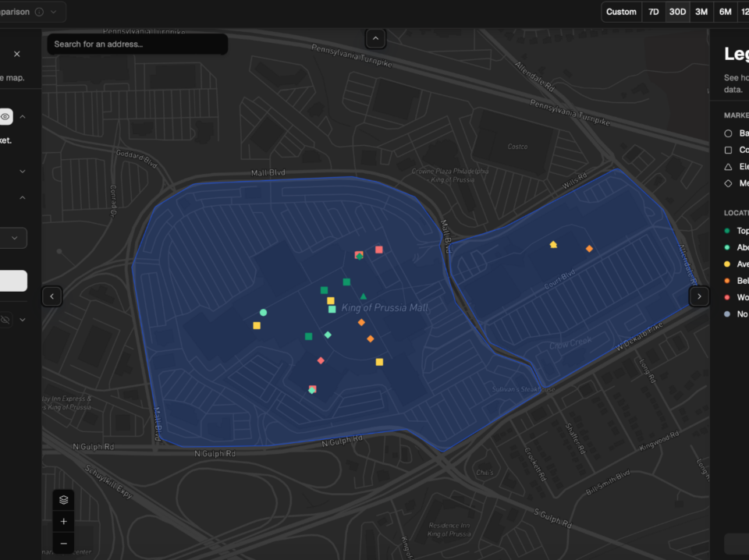Focus the 'Search for an address...' field
The height and width of the screenshot is (560, 749).
point(137,44)
